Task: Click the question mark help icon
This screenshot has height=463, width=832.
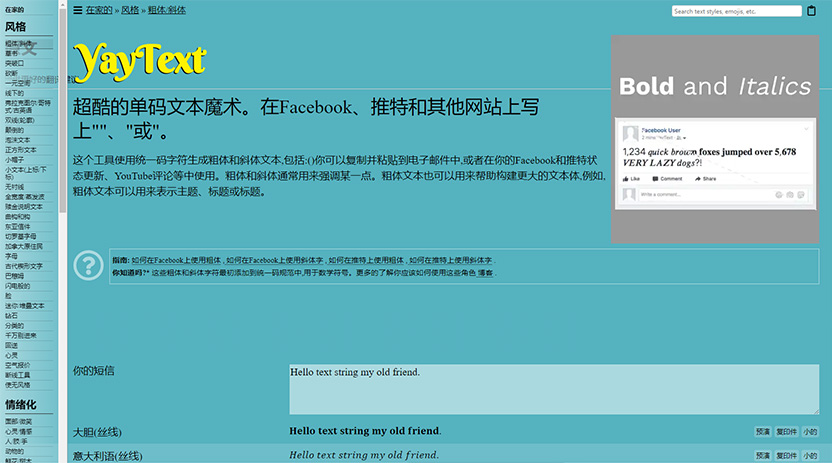Action: [89, 265]
